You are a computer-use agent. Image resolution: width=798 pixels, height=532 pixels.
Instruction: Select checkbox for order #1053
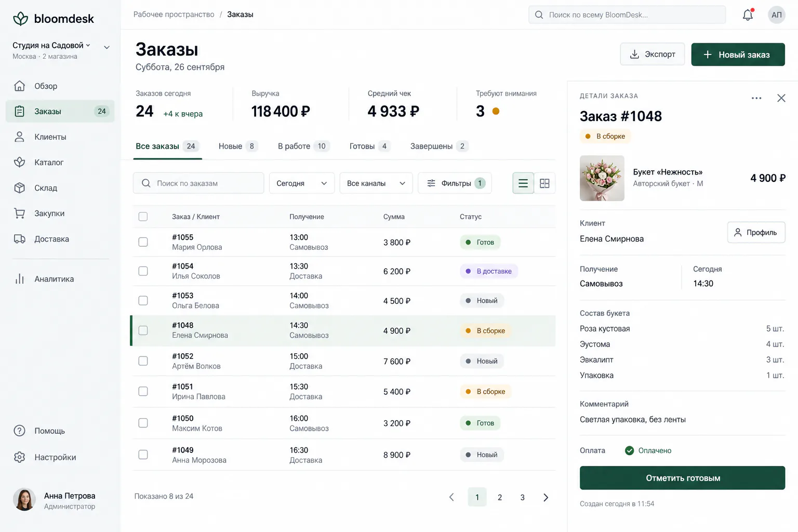tap(143, 301)
